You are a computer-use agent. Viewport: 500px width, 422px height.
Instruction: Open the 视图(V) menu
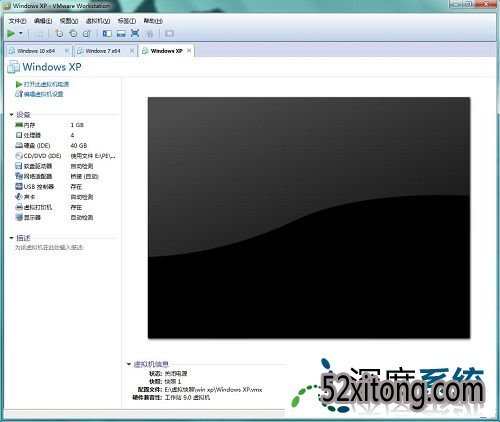[x=69, y=21]
